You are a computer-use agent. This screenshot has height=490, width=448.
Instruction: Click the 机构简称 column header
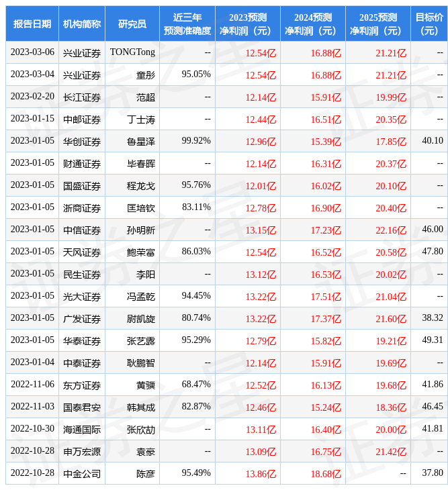point(82,23)
